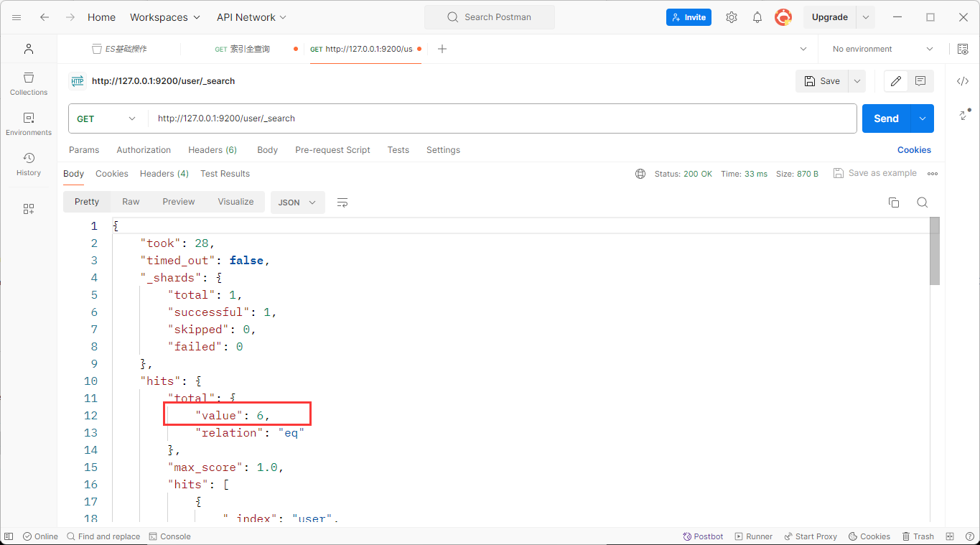980x545 pixels.
Task: Switch to the Authorization tab
Action: (x=144, y=150)
